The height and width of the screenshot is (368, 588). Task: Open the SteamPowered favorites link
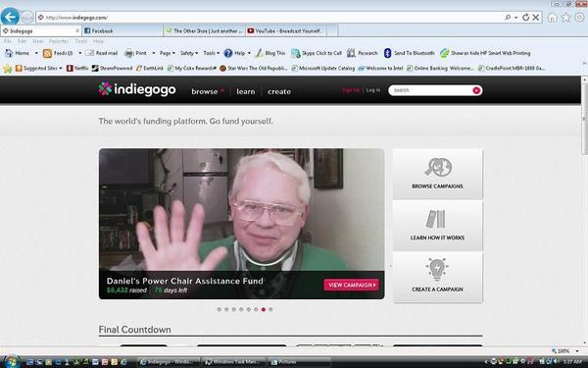112,69
